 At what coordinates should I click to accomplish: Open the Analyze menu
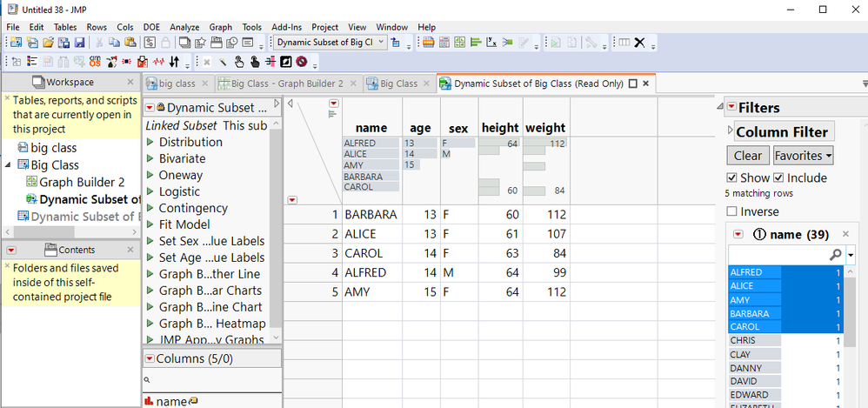184,27
